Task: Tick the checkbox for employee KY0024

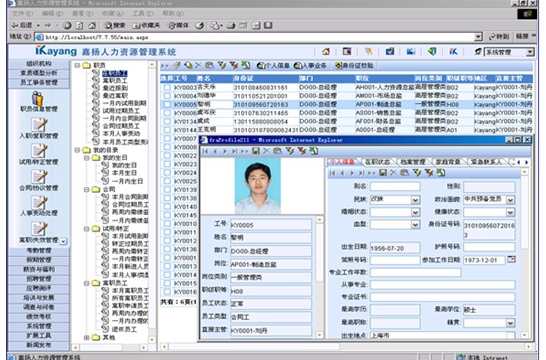Action: (x=167, y=172)
